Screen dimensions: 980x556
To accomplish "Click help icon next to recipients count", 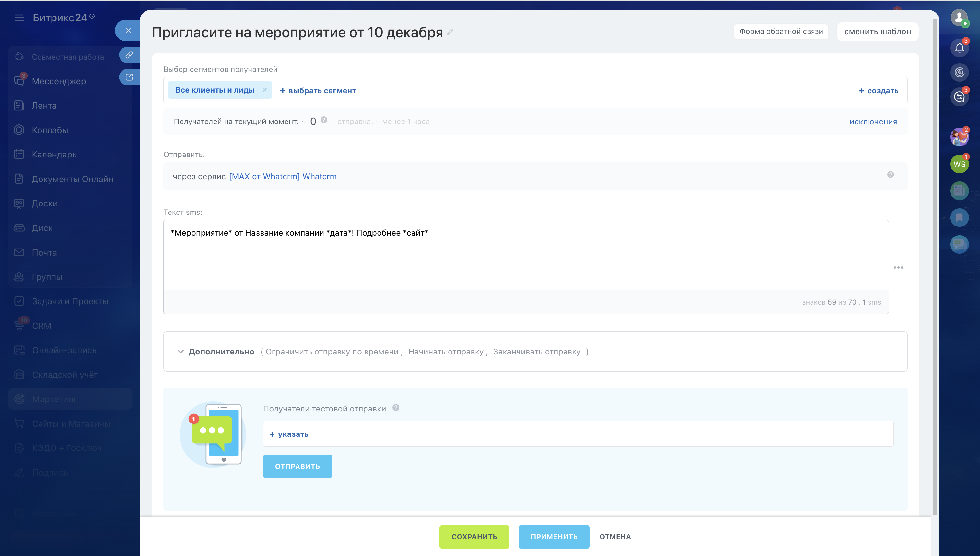I will tap(324, 120).
